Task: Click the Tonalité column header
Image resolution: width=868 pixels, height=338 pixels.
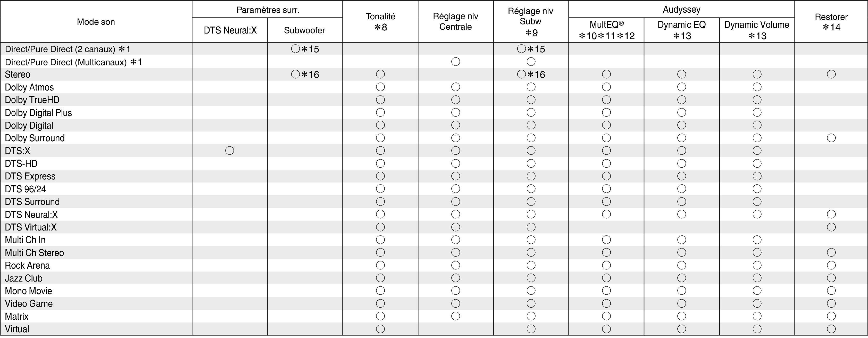Action: (380, 22)
